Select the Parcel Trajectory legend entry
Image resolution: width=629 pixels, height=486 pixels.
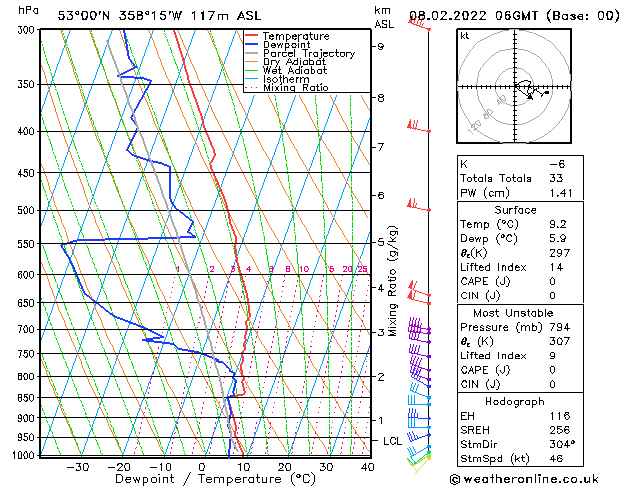(309, 53)
